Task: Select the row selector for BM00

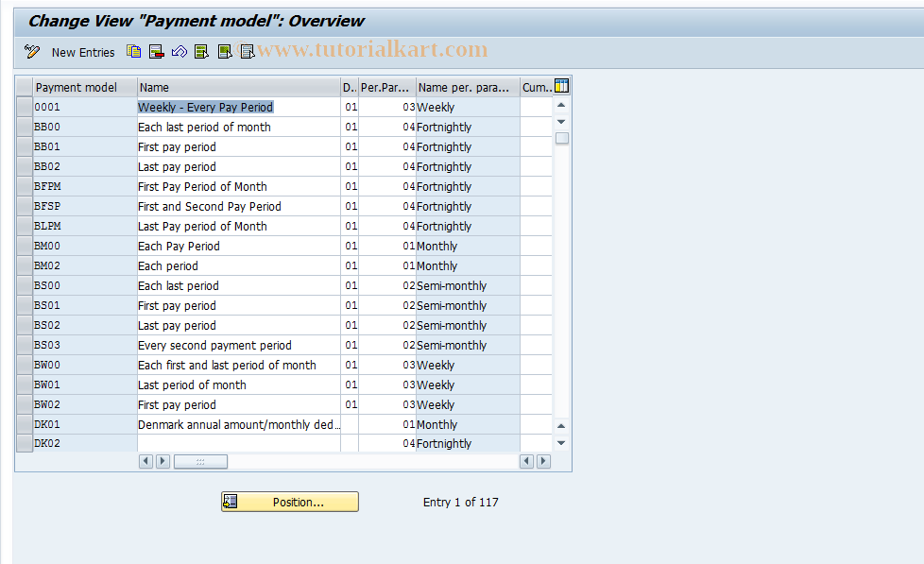Action: click(25, 246)
